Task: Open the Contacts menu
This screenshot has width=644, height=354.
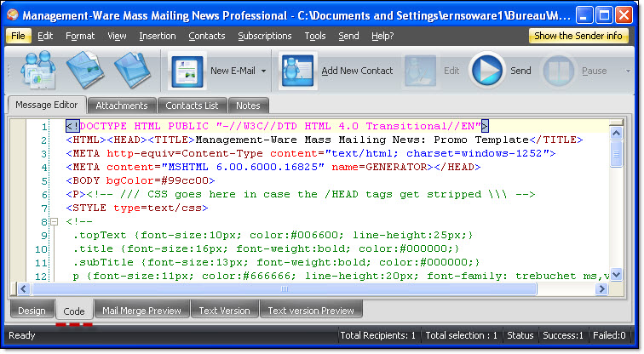Action: pos(207,36)
